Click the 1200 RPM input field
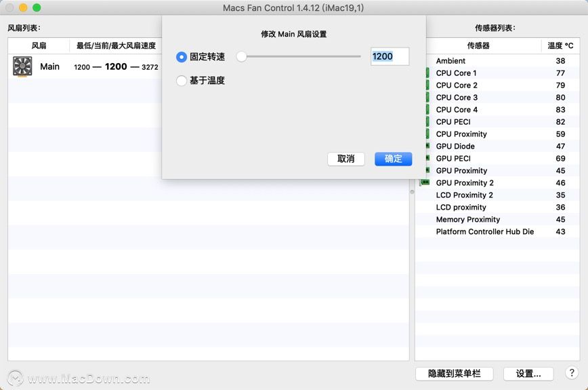588x390 pixels. 390,57
